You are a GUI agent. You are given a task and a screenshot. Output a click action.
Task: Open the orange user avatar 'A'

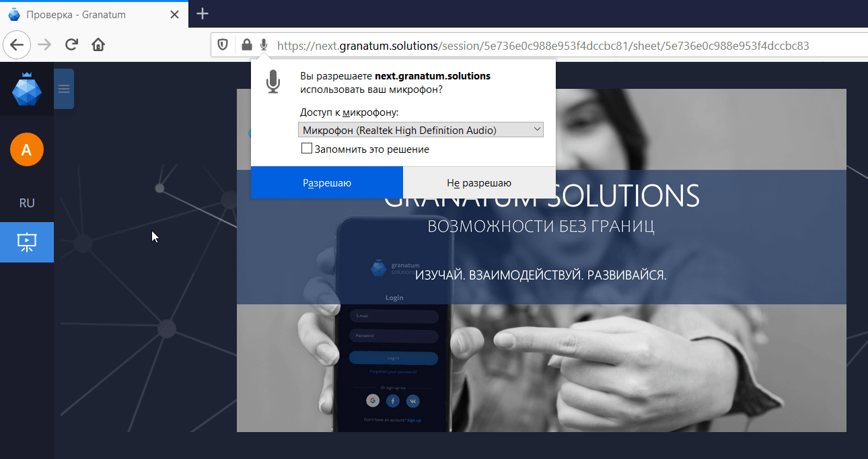tap(27, 149)
